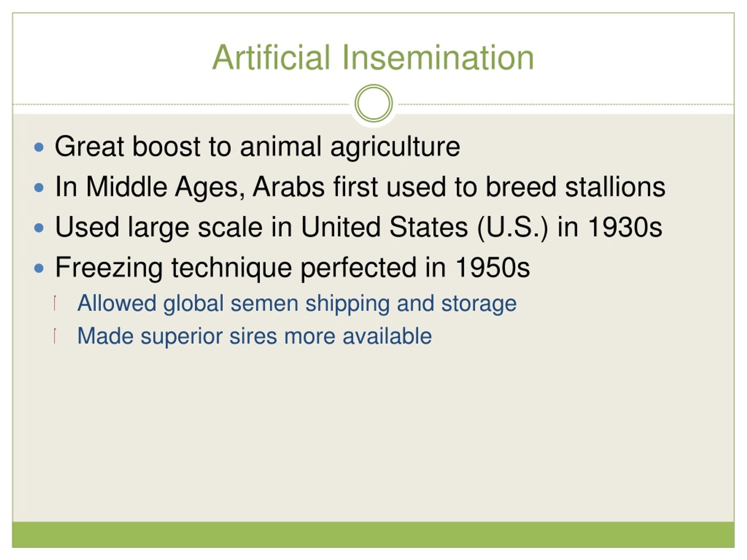Click the United States (U.S.) in 1930s line

click(359, 227)
